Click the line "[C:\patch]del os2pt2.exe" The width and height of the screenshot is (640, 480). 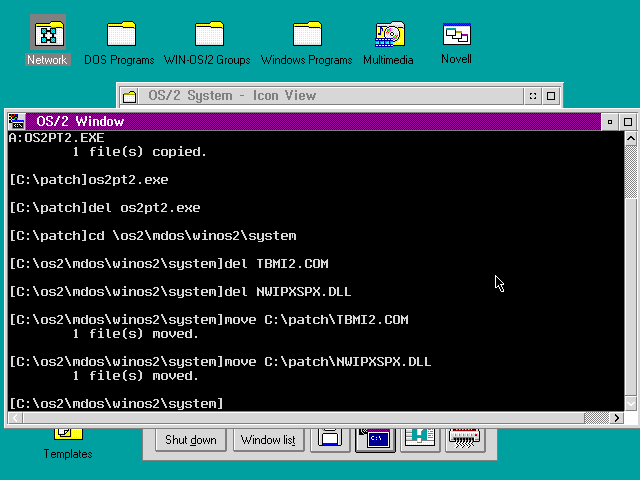(104, 208)
